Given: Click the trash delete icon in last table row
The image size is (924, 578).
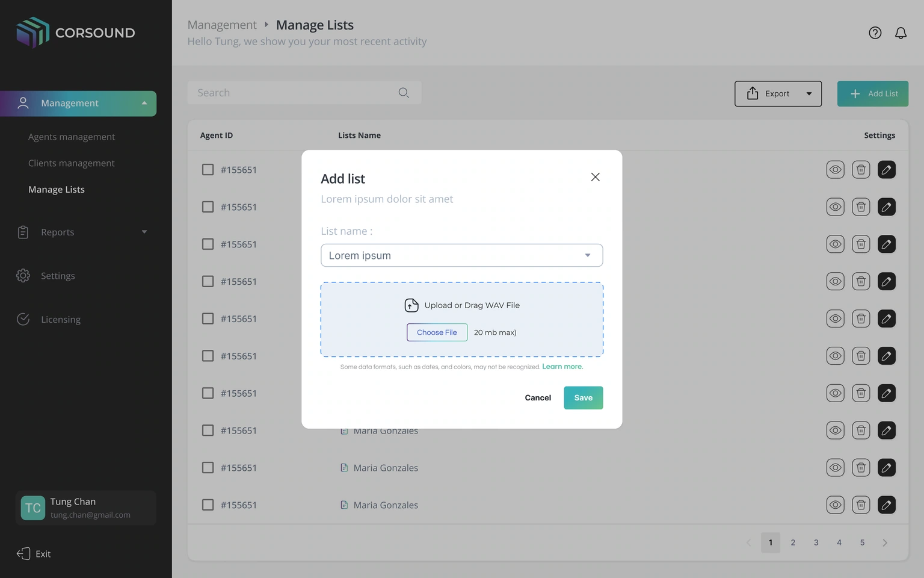Looking at the screenshot, I should click(861, 505).
